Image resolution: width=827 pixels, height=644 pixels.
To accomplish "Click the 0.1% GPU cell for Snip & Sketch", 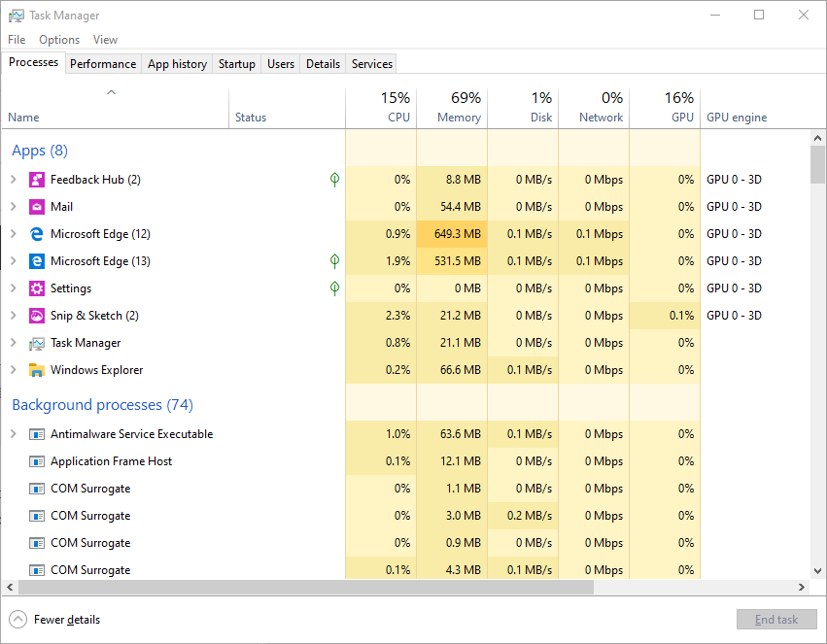I will pos(665,316).
